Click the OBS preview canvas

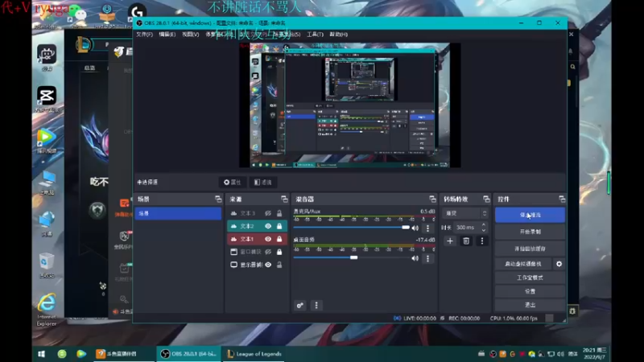pyautogui.click(x=350, y=105)
